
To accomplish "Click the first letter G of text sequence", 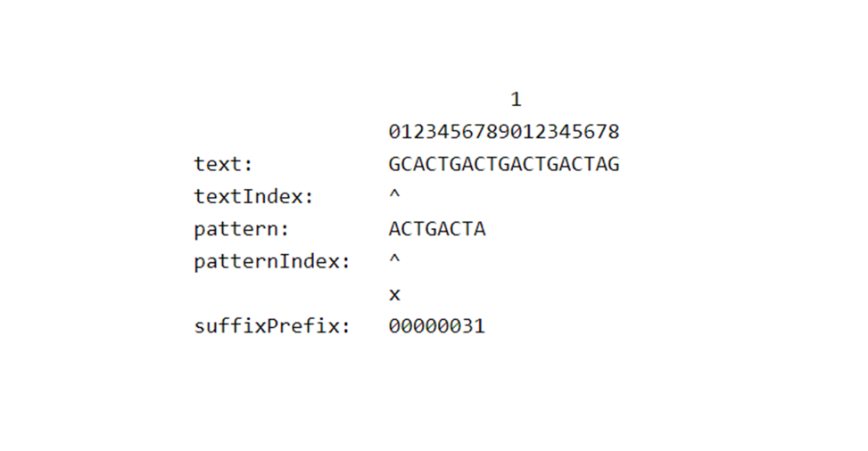I will [x=395, y=165].
